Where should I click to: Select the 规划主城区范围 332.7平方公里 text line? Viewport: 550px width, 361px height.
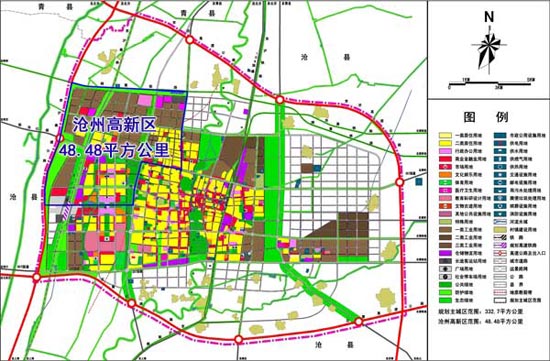480,312
